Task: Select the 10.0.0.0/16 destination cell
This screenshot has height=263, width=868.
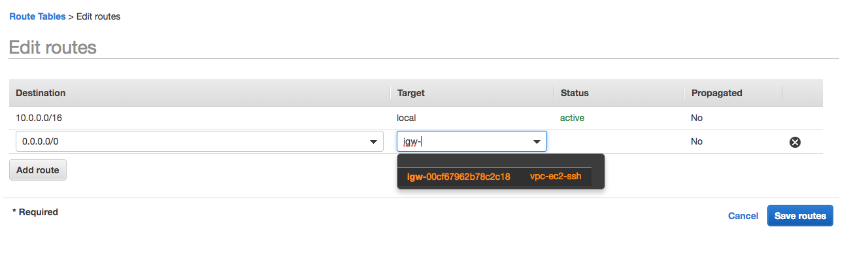Action: coord(39,118)
